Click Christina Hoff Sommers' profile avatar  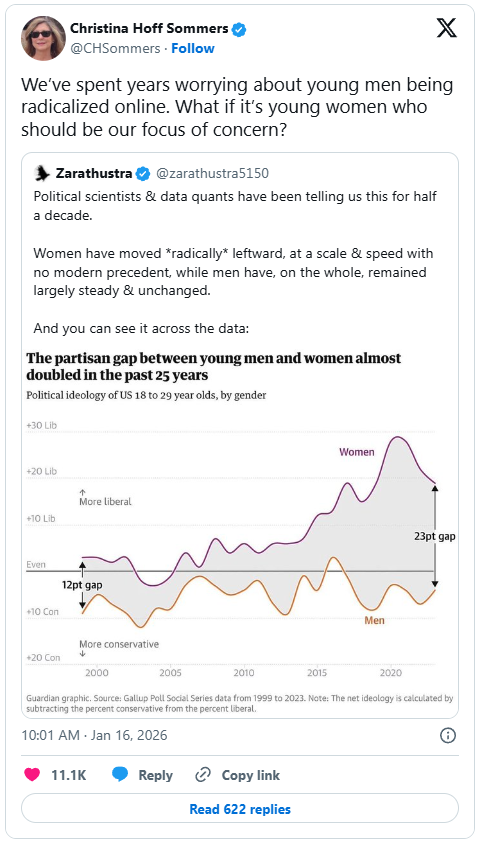[43, 38]
